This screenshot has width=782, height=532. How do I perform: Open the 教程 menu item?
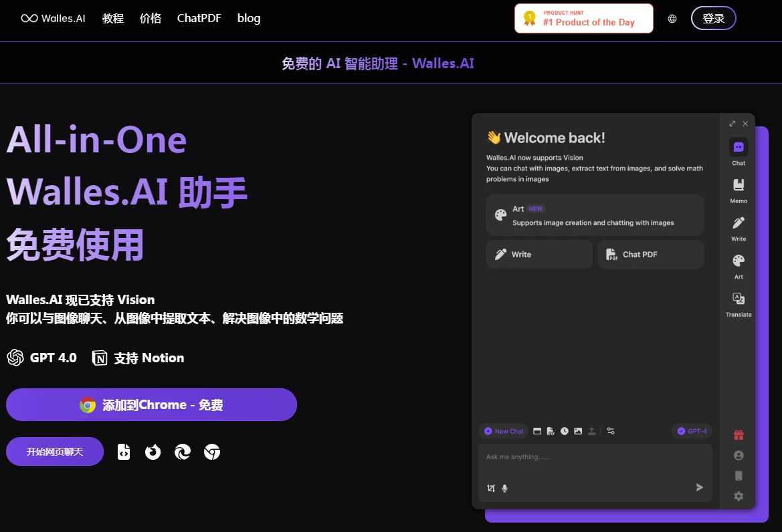(113, 19)
